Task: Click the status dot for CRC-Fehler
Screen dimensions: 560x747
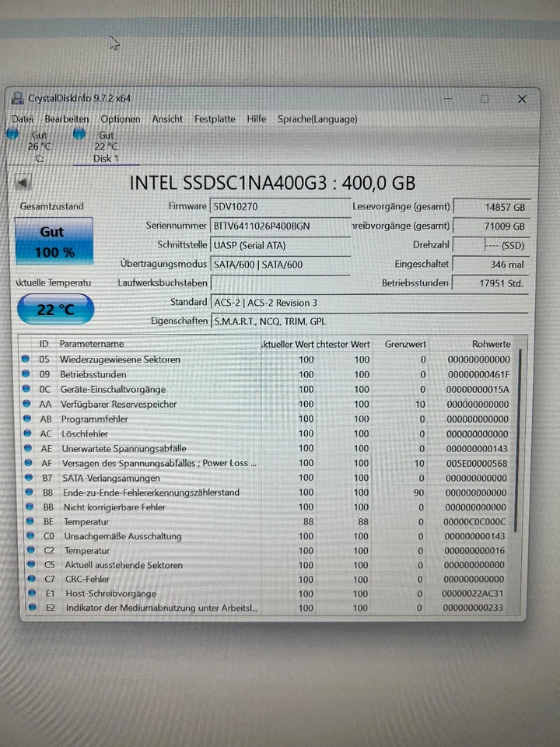Action: [x=32, y=578]
